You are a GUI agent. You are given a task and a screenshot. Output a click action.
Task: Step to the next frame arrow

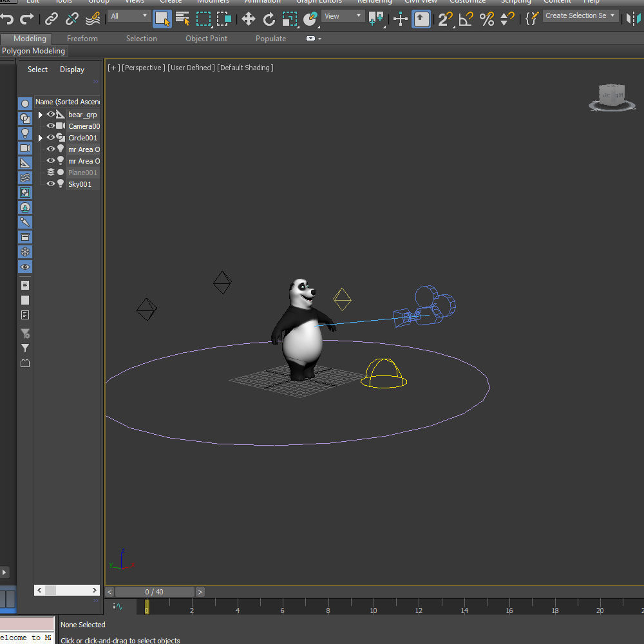[x=200, y=592]
